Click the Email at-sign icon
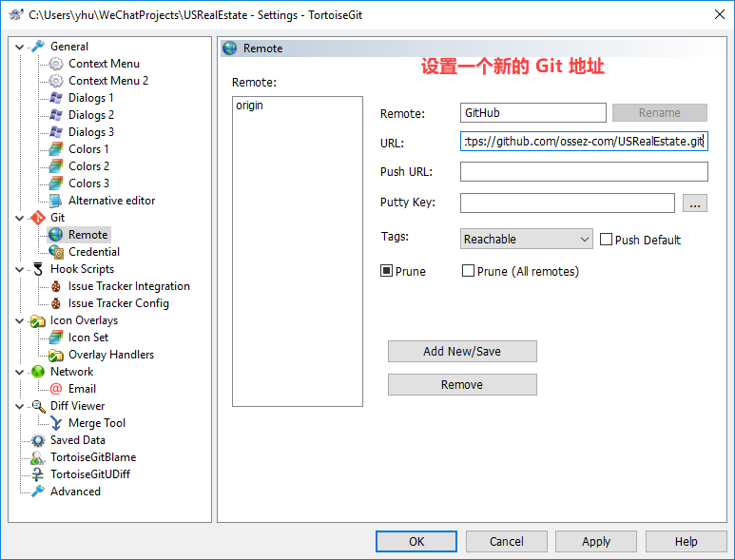 point(56,389)
